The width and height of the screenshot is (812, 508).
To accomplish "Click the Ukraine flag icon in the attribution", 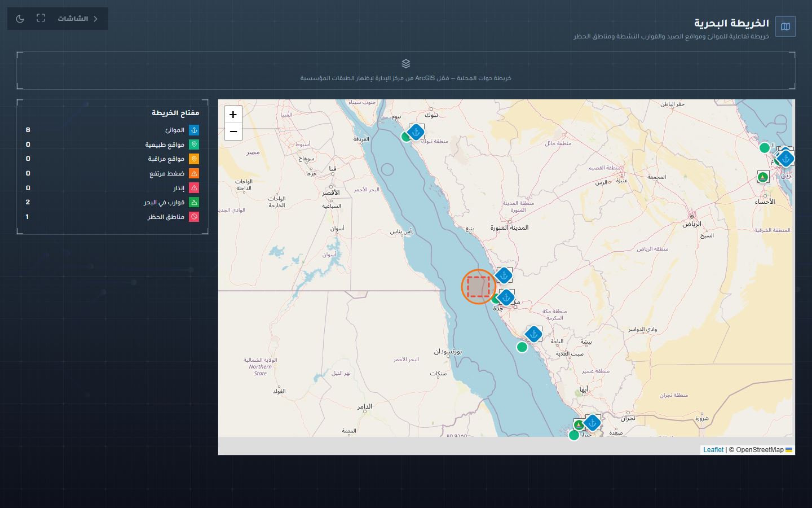I will coord(789,450).
